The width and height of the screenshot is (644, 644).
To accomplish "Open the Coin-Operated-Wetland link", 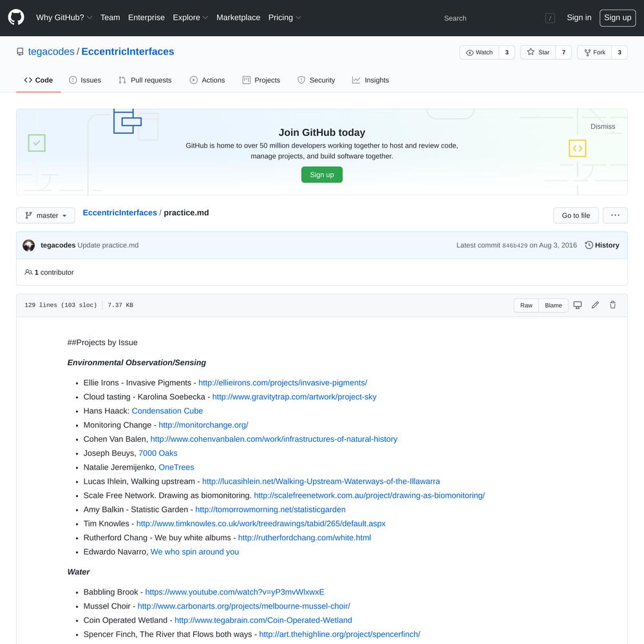I will click(263, 620).
